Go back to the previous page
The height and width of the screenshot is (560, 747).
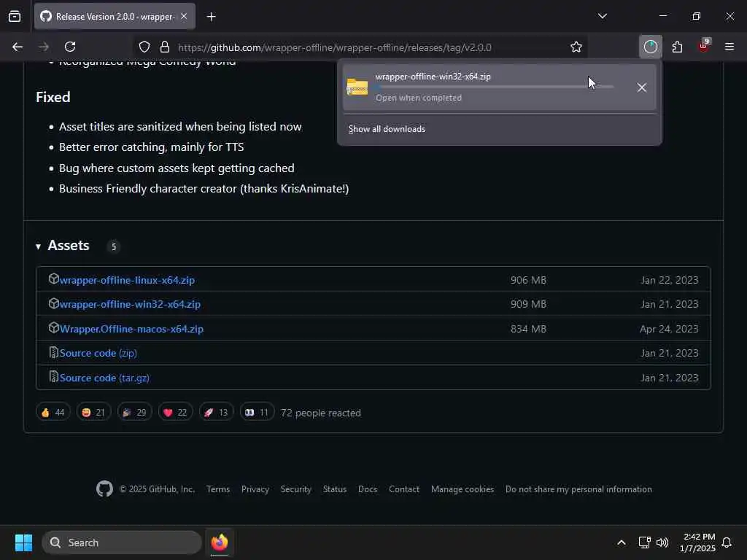[18, 47]
